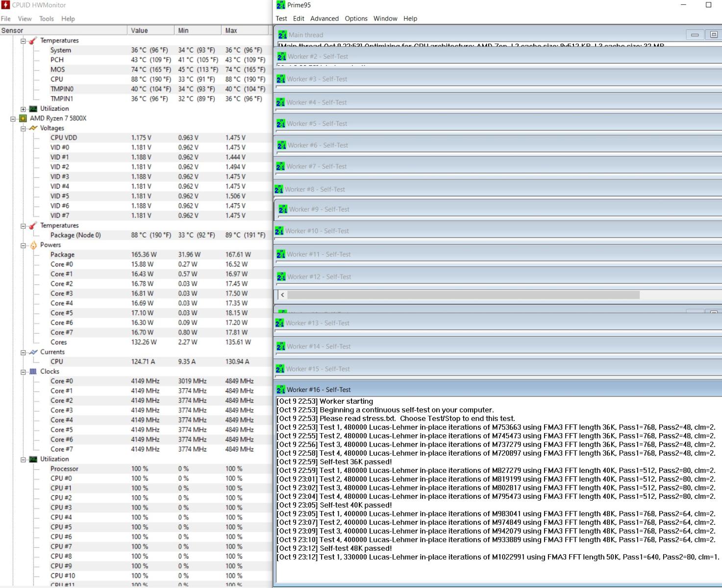Collapse the Temperatures group above Package (Node 0)

[x=23, y=226]
